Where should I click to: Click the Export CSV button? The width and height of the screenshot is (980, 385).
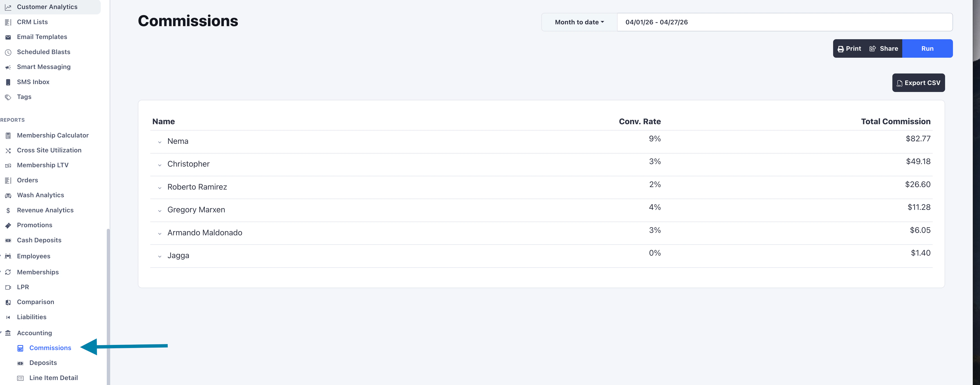pyautogui.click(x=918, y=83)
